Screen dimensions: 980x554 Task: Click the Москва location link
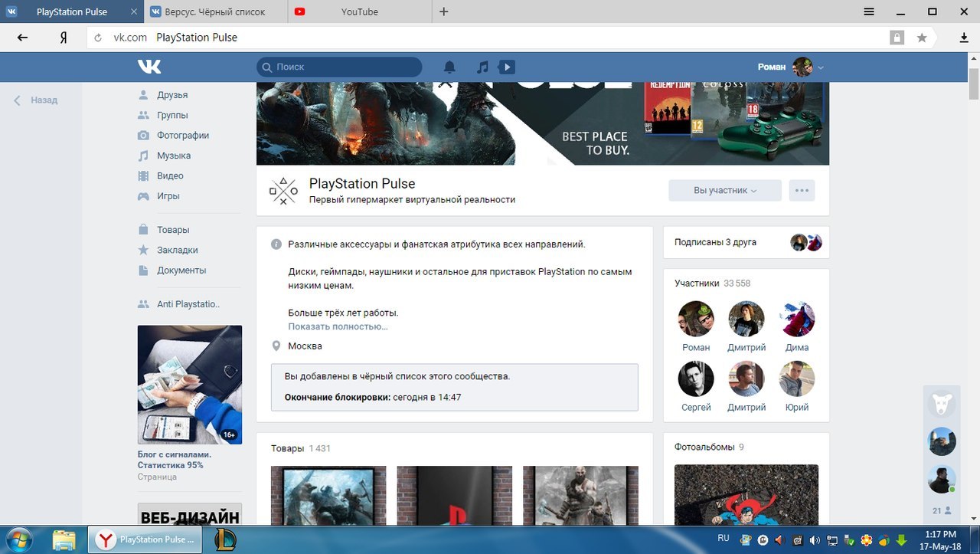(x=305, y=346)
